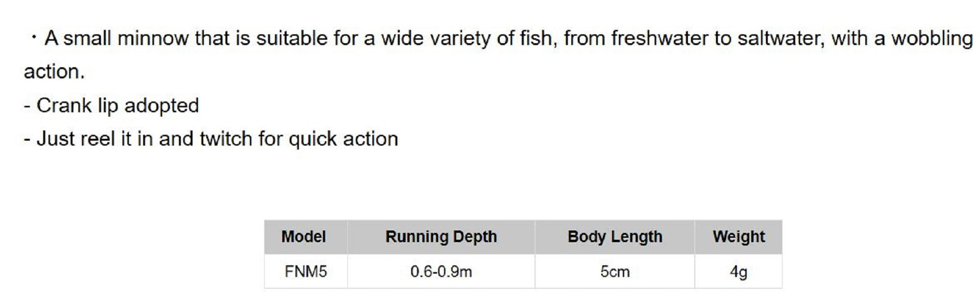Click the word 'twitch' in the description
Image resolution: width=980 pixels, height=302 pixels.
pyautogui.click(x=226, y=139)
